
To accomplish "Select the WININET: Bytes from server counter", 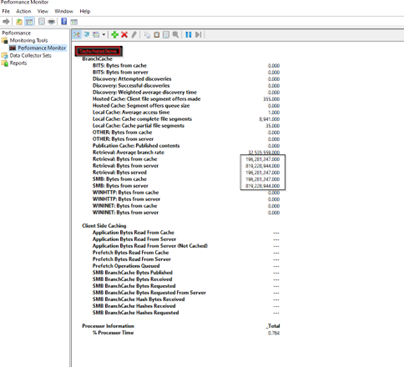I will [x=125, y=212].
